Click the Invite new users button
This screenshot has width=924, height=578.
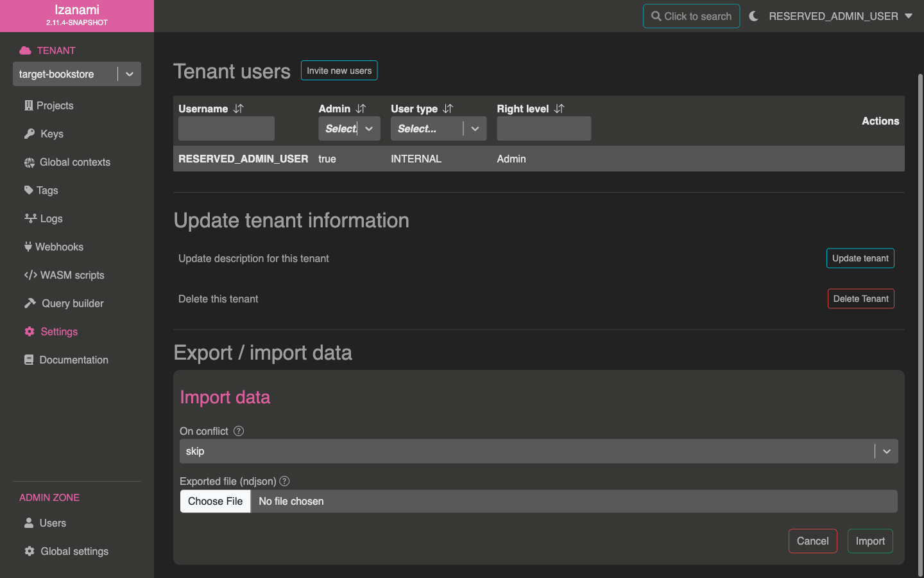coord(339,71)
